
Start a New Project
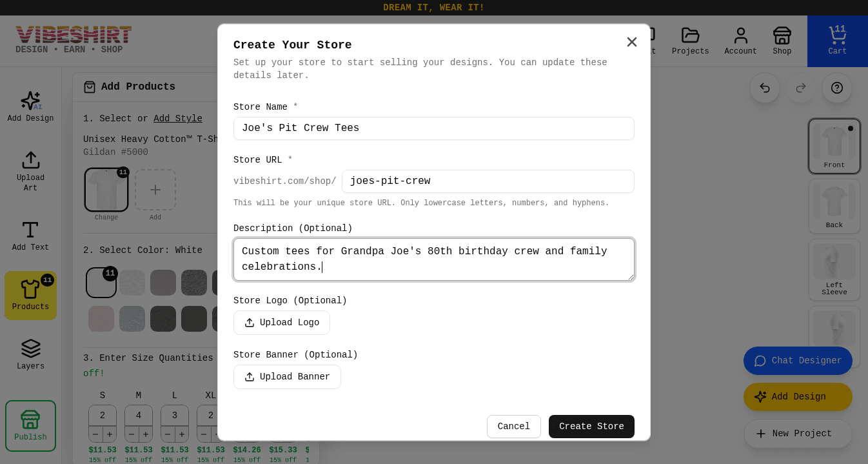(798, 434)
